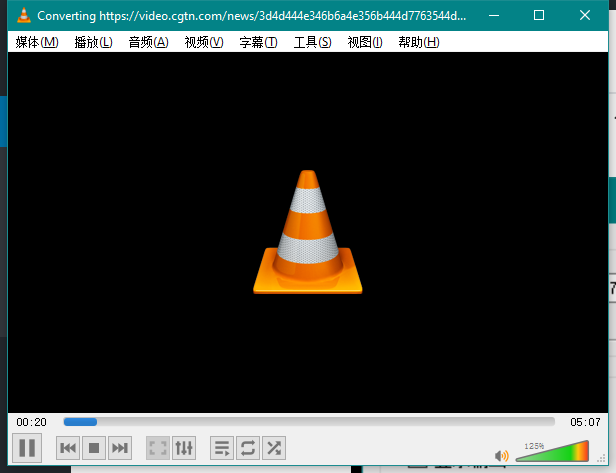Screen dimensions: 616x473
Task: Grab the window resize grip corner
Action: coord(602,458)
